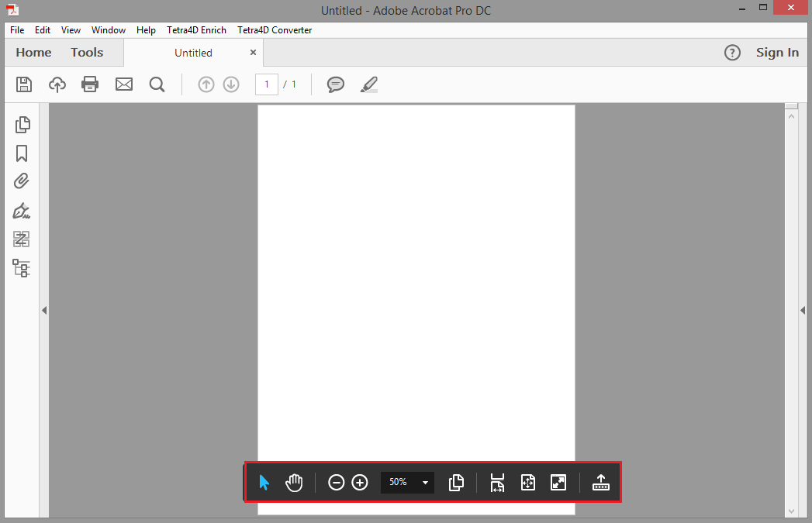Open the Attachments paperclip panel
This screenshot has height=523, width=812.
pos(21,181)
